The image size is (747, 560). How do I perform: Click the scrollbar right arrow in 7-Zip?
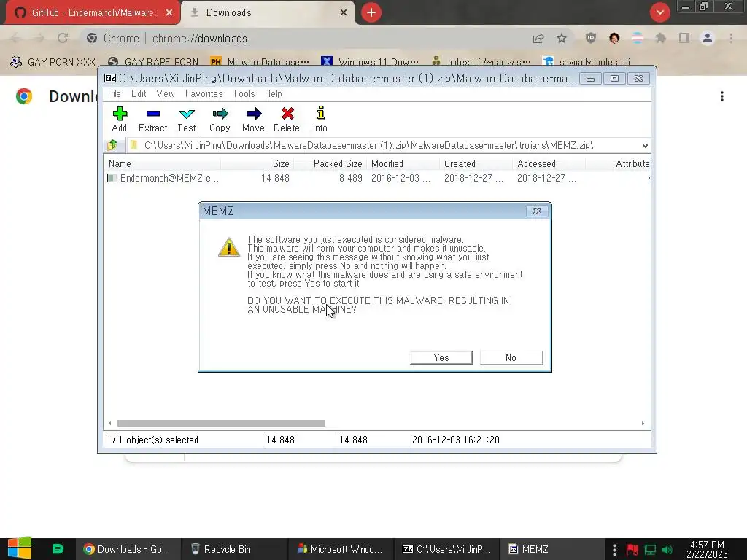point(643,424)
